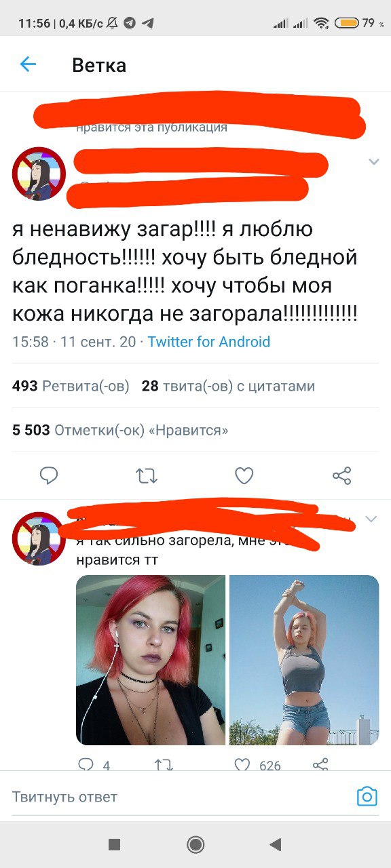Image resolution: width=391 pixels, height=868 pixels.
Task: Reply to the main tweet via comment icon
Action: (49, 476)
